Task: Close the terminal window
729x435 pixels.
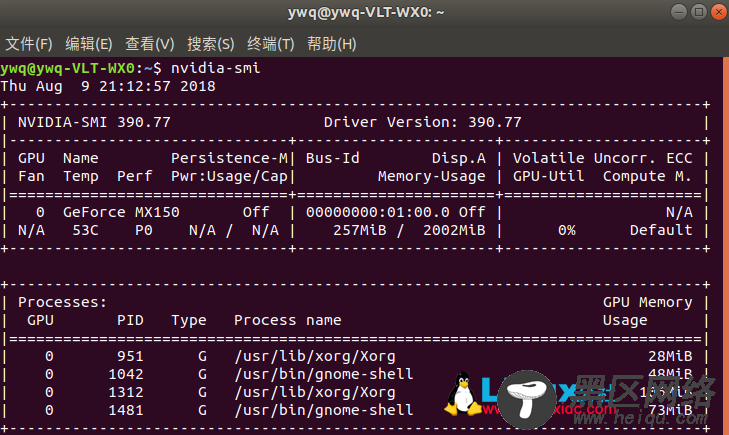Action: click(x=719, y=12)
